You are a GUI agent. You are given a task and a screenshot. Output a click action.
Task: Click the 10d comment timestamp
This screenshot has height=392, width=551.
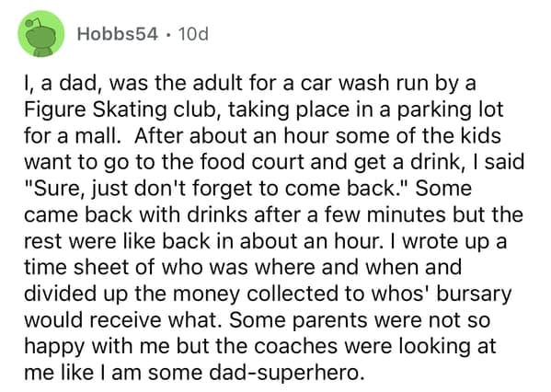pyautogui.click(x=193, y=34)
